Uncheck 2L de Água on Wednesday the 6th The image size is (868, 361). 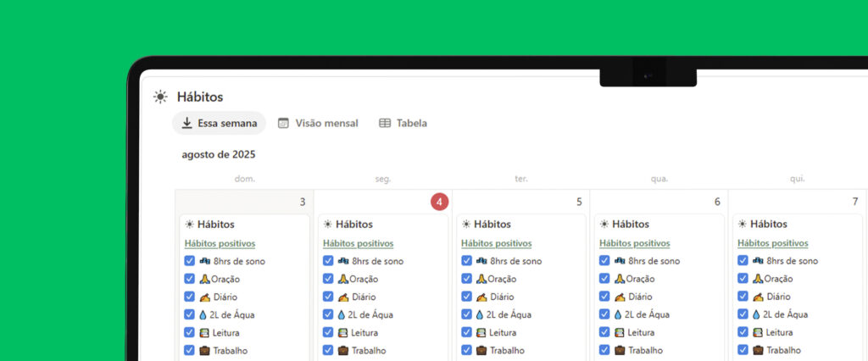click(604, 314)
